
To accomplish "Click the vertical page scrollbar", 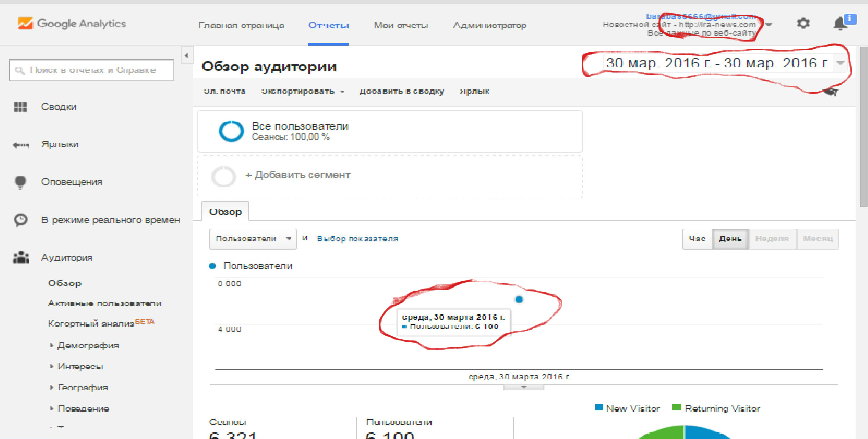I will pos(863,126).
